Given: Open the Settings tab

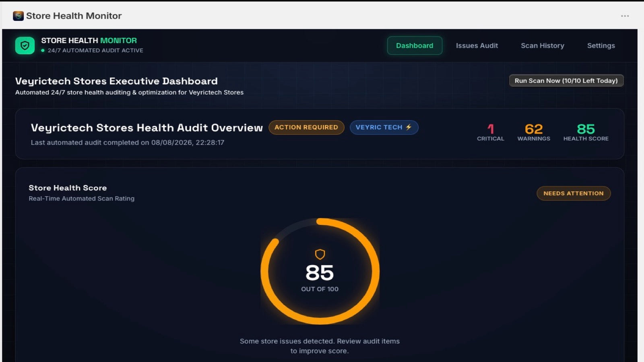Looking at the screenshot, I should tap(601, 45).
